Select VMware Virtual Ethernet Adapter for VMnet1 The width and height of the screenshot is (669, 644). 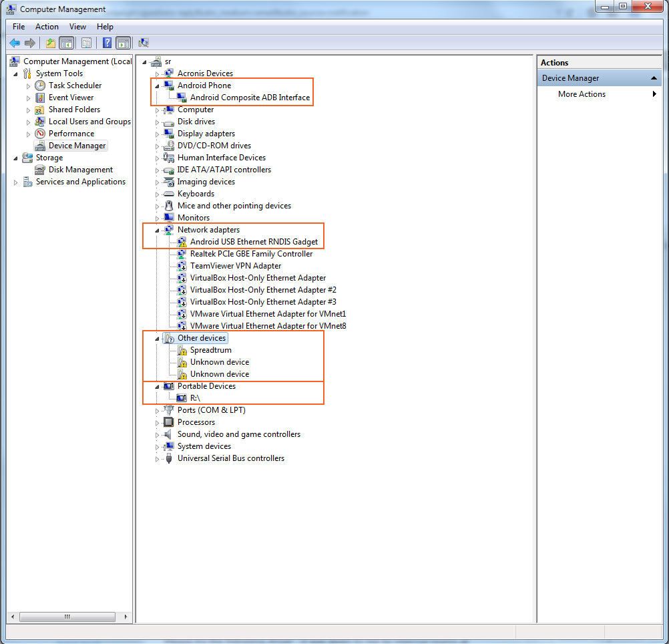coord(268,314)
